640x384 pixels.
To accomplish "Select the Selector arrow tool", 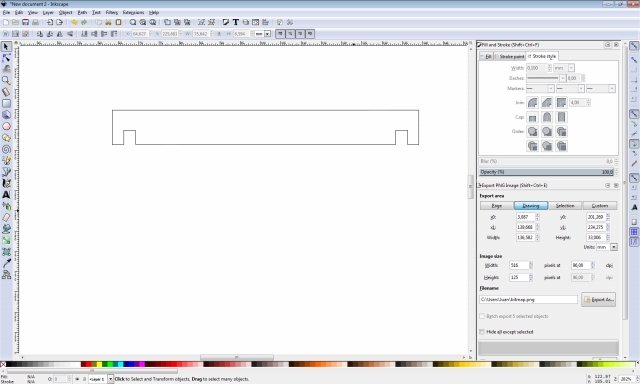I will (6, 47).
